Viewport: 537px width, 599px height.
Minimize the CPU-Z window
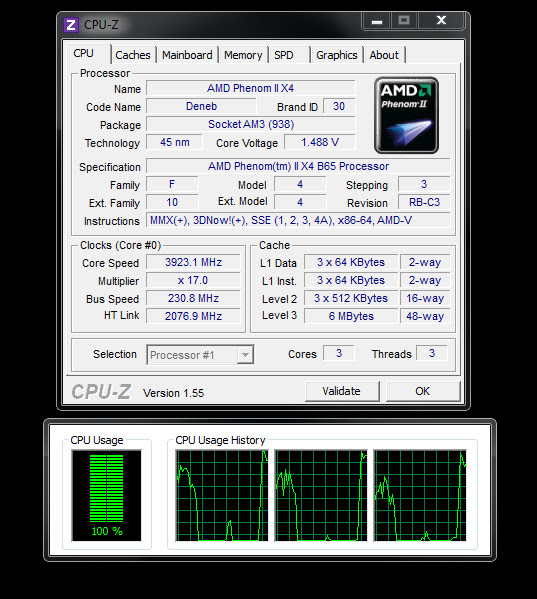click(377, 21)
